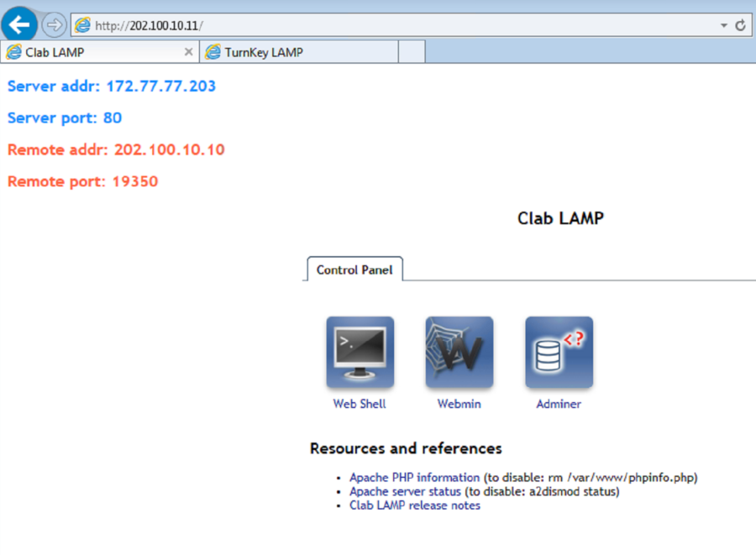
Task: Switch to the TurnKey LAMP tab
Action: pos(299,52)
